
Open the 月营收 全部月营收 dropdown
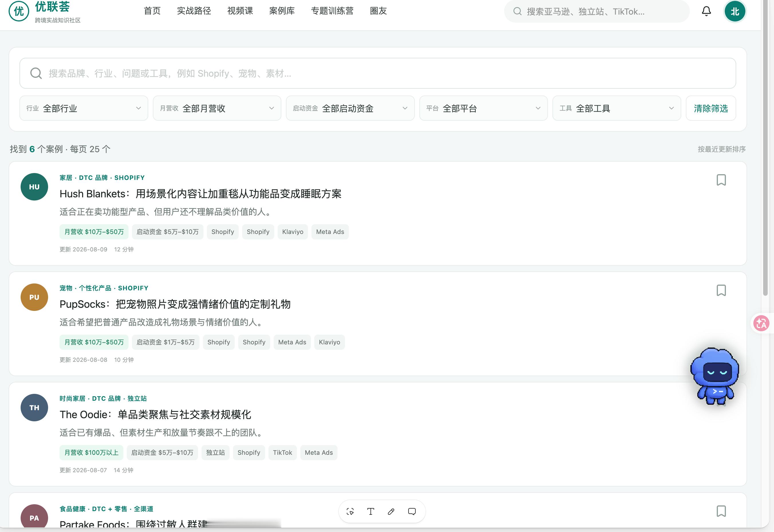tap(217, 108)
